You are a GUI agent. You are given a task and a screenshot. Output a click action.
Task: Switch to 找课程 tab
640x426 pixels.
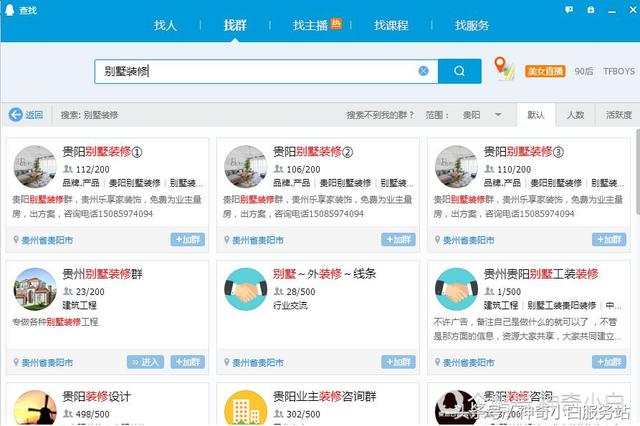click(x=391, y=25)
